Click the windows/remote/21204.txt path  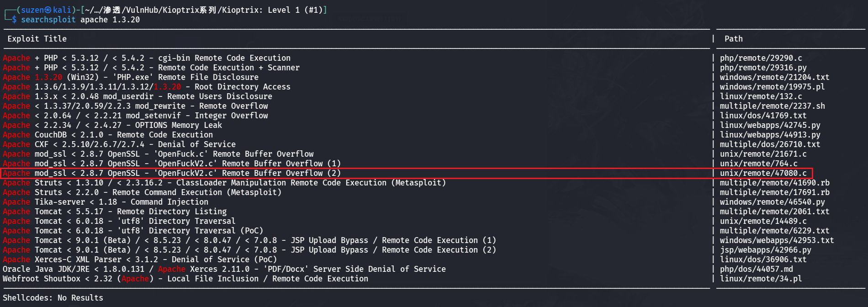coord(774,77)
